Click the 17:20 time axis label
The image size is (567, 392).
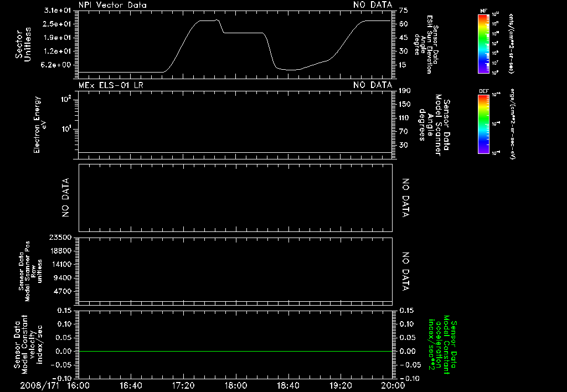pos(183,385)
